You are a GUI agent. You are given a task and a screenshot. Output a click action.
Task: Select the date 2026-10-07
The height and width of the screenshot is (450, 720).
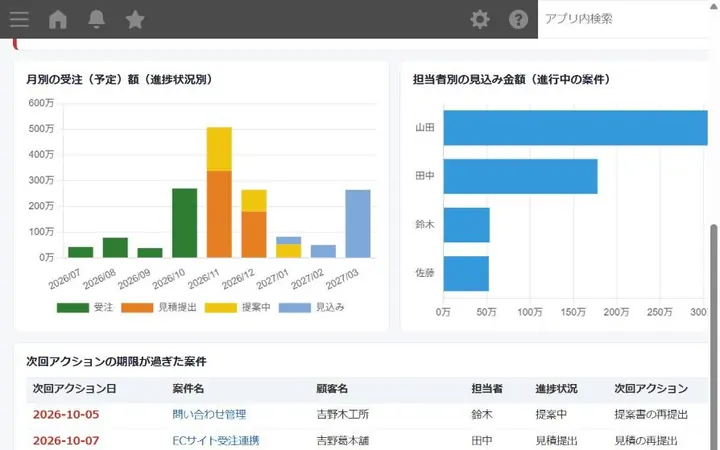coord(66,441)
